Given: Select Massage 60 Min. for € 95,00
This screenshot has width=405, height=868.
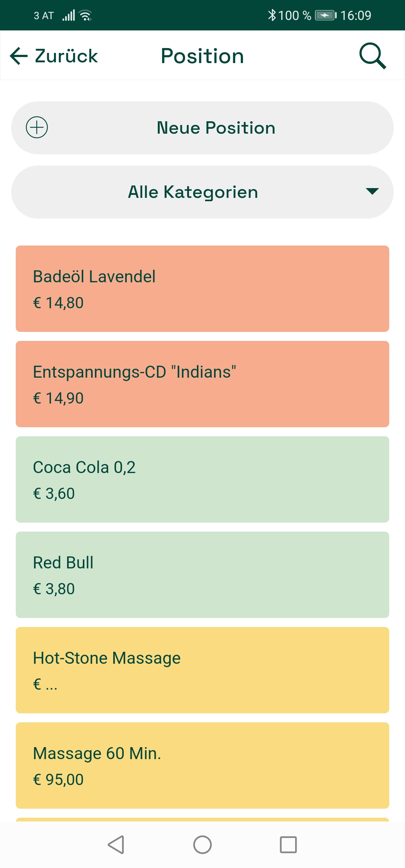Looking at the screenshot, I should tap(202, 766).
